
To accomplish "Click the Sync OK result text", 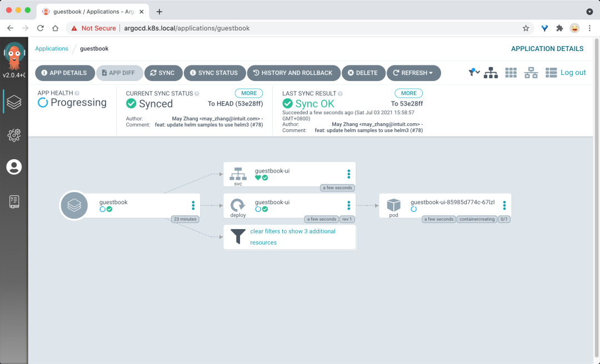I will point(314,104).
